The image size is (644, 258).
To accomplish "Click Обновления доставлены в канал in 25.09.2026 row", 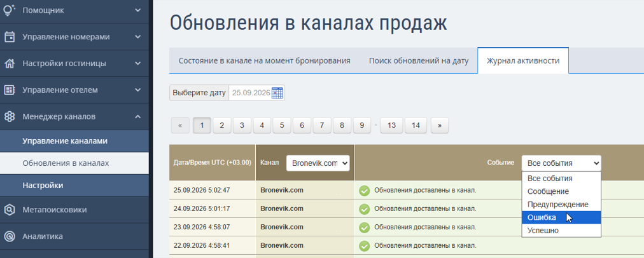I will click(x=425, y=191).
